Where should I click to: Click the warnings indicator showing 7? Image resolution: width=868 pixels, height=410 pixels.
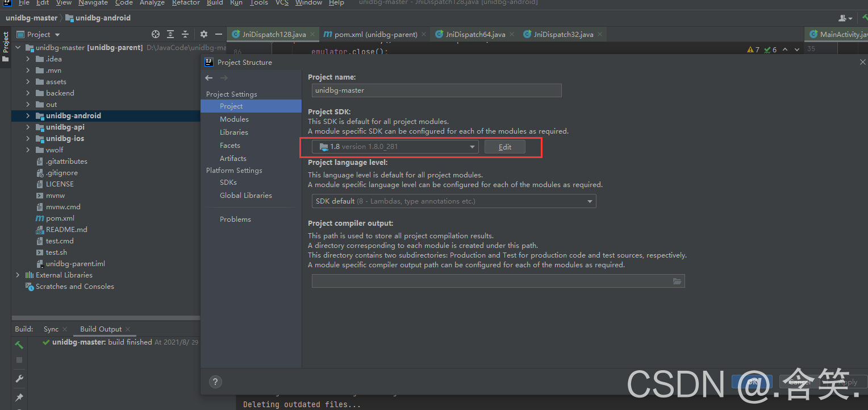pyautogui.click(x=753, y=49)
